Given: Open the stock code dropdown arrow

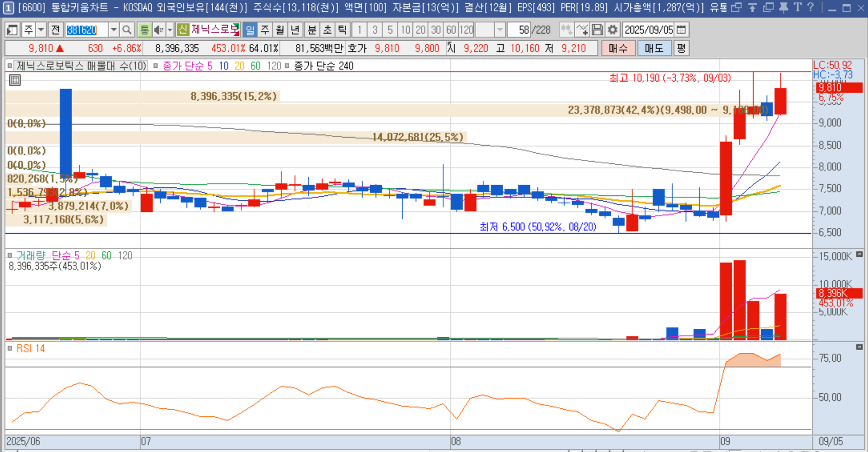Looking at the screenshot, I should [113, 30].
